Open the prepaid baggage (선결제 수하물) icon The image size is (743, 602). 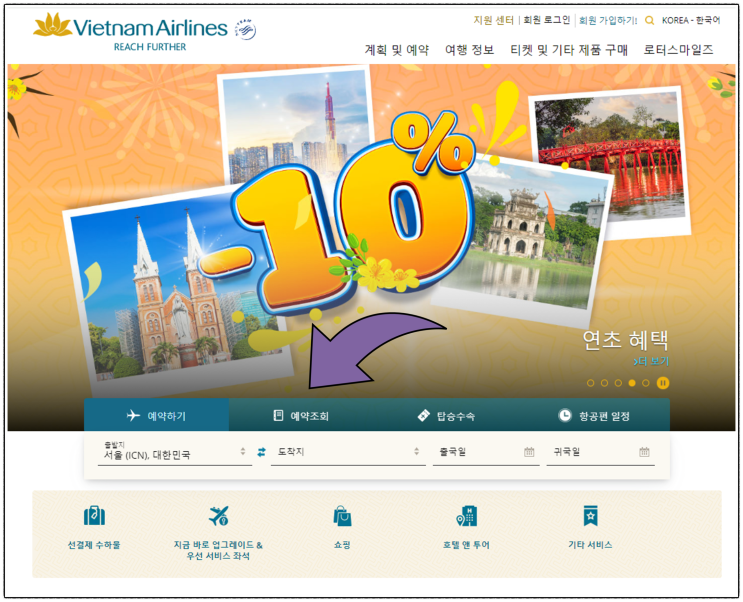tap(94, 515)
